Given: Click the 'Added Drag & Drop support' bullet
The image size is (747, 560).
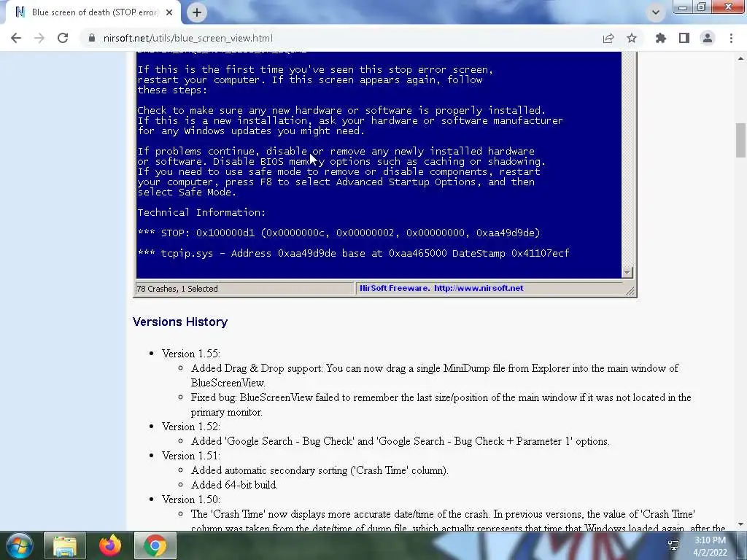Looking at the screenshot, I should [435, 376].
